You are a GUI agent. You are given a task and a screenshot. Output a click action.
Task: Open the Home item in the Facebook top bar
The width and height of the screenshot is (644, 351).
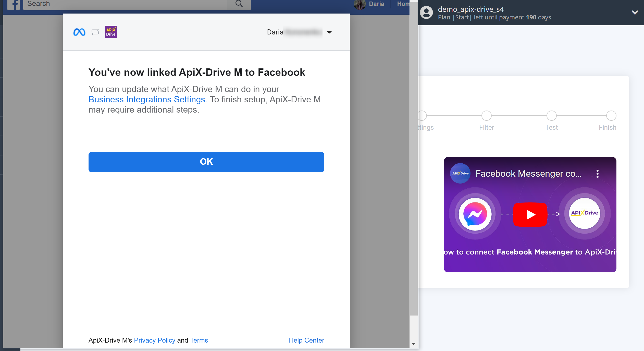(403, 4)
